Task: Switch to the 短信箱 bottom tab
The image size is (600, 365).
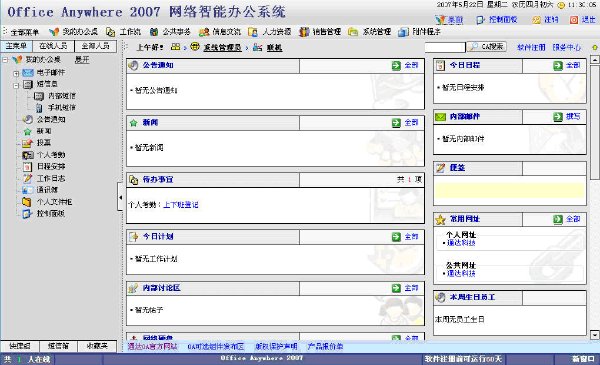Action: click(x=59, y=346)
